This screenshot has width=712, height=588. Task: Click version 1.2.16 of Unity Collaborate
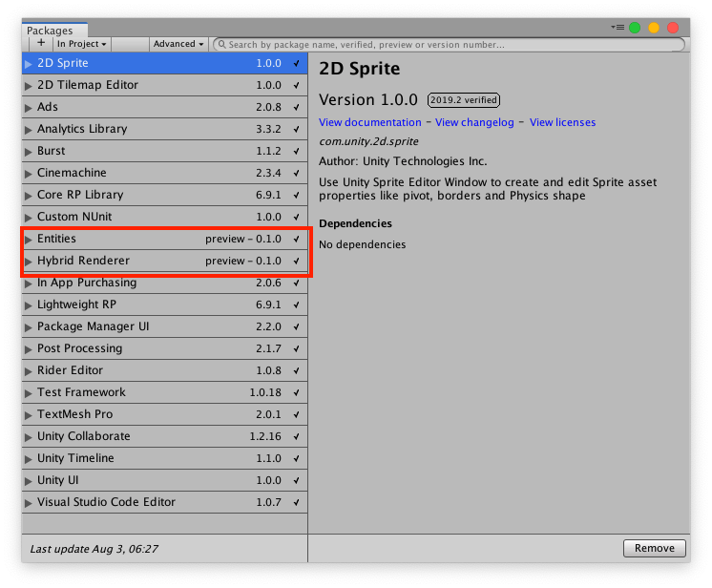click(265, 436)
